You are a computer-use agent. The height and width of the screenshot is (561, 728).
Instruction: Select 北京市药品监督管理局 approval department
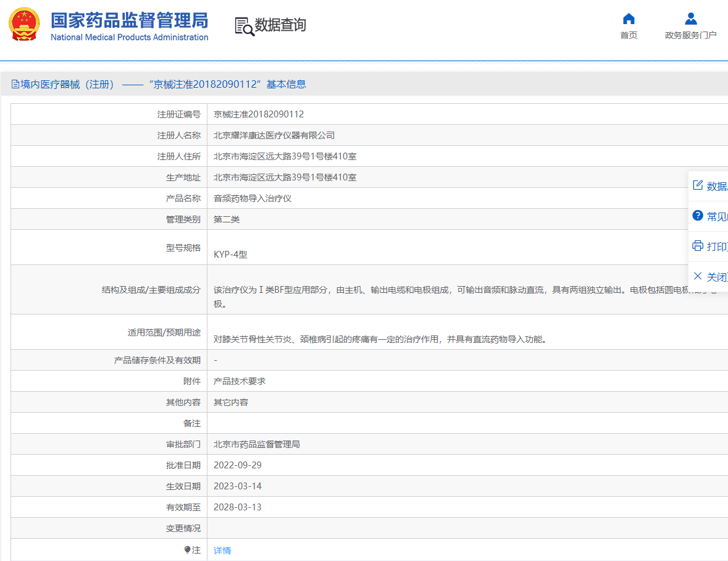pos(257,444)
